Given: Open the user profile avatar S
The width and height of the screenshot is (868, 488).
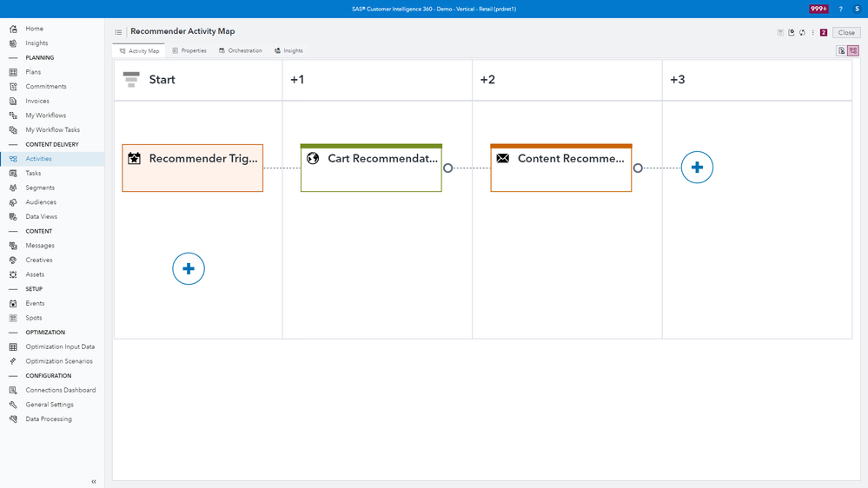Looking at the screenshot, I should tap(857, 9).
